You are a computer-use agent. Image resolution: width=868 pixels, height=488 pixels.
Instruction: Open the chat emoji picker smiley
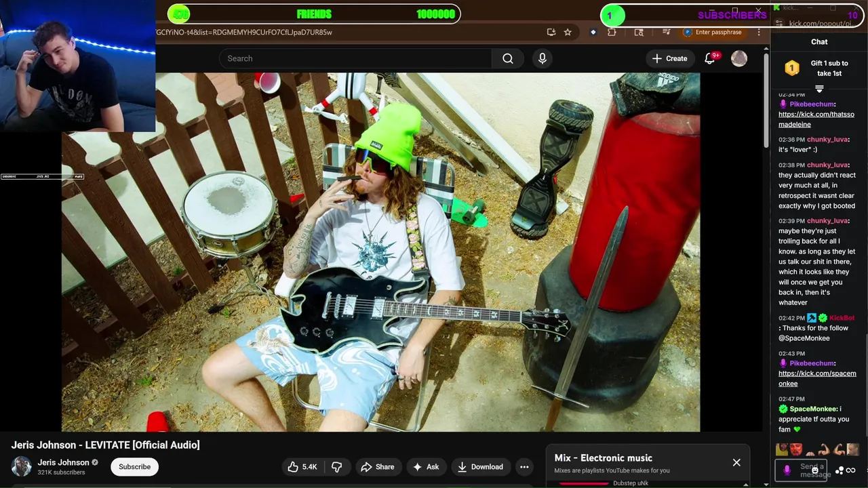click(x=815, y=470)
